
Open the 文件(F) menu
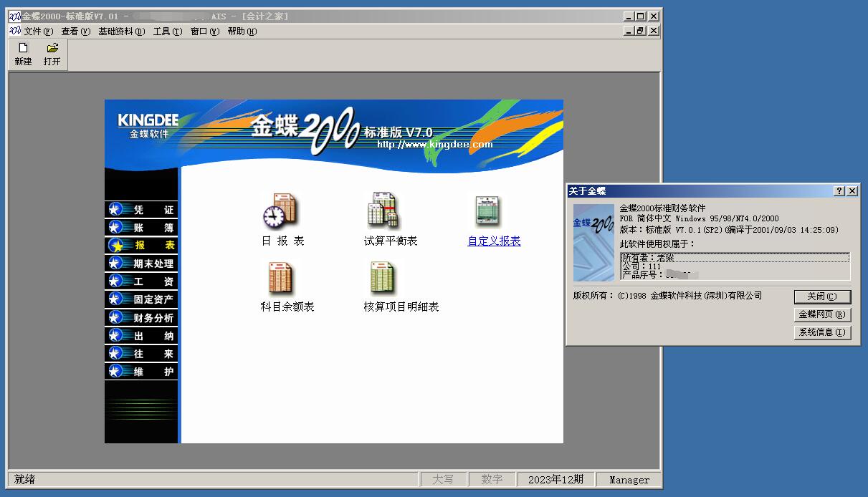coord(39,32)
